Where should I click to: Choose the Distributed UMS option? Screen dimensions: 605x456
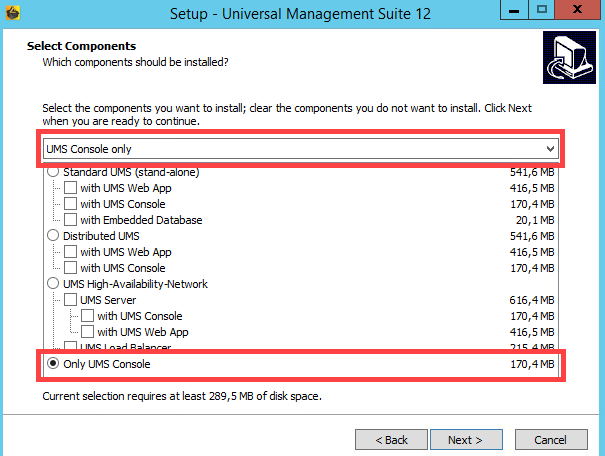click(x=54, y=236)
